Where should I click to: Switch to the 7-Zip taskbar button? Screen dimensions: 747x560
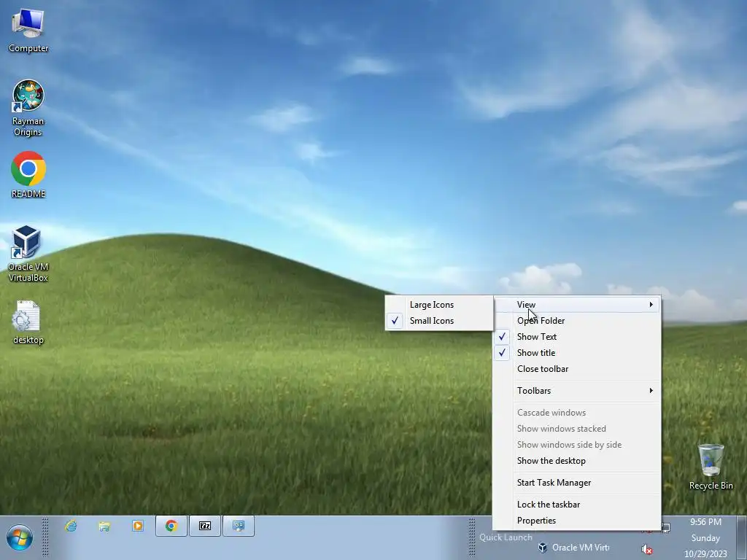tap(205, 526)
